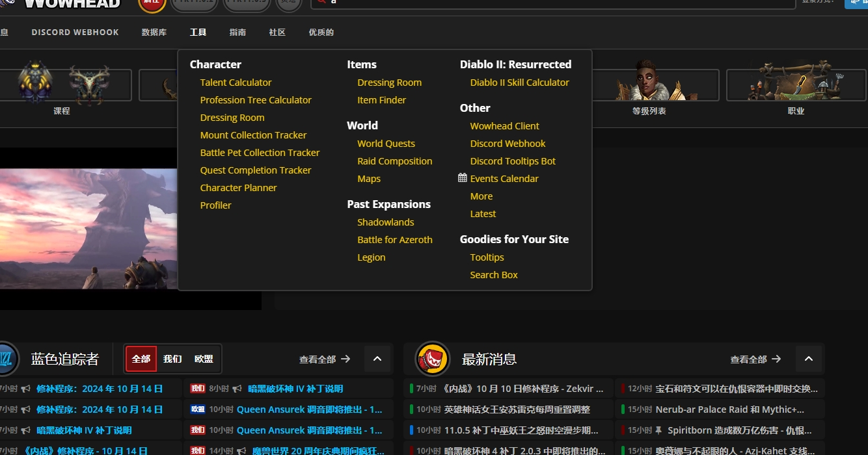The width and height of the screenshot is (868, 455).
Task: Open Search Box under Goodies
Action: click(494, 275)
